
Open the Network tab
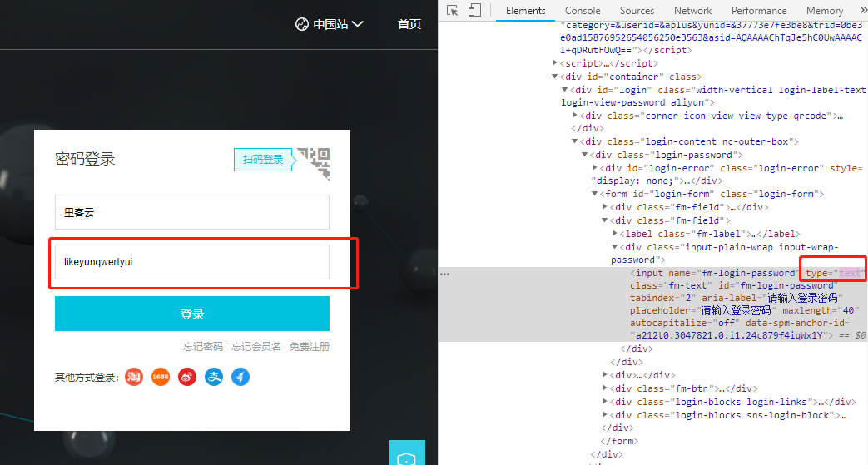692,11
